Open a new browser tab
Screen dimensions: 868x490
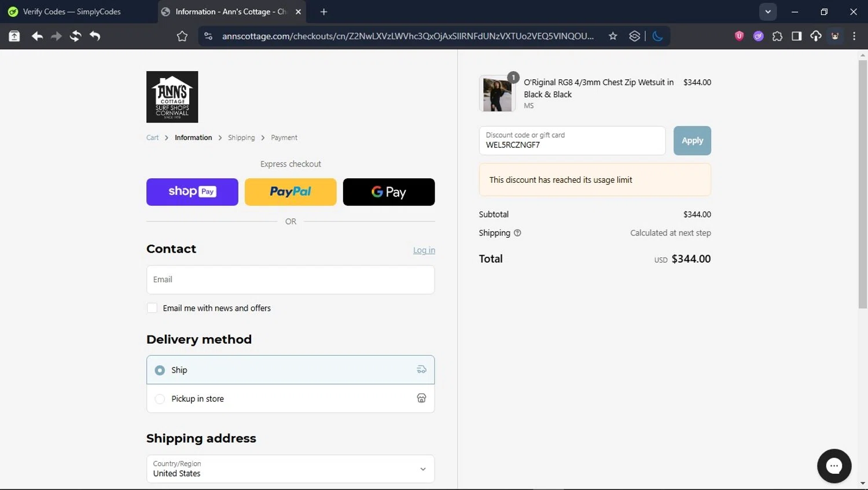pyautogui.click(x=323, y=12)
